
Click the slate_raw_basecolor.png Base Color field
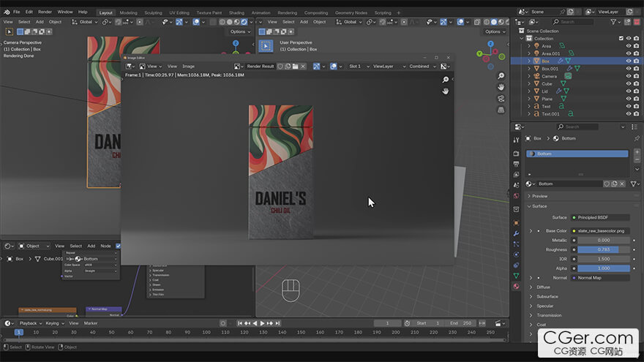(600, 230)
